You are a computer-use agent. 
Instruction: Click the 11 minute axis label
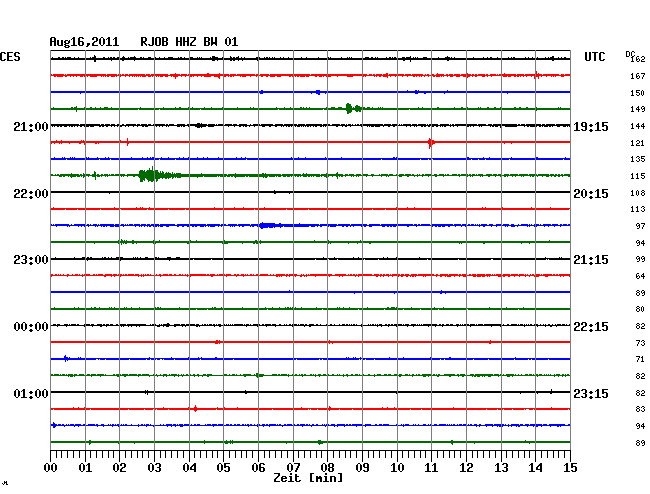click(x=431, y=468)
